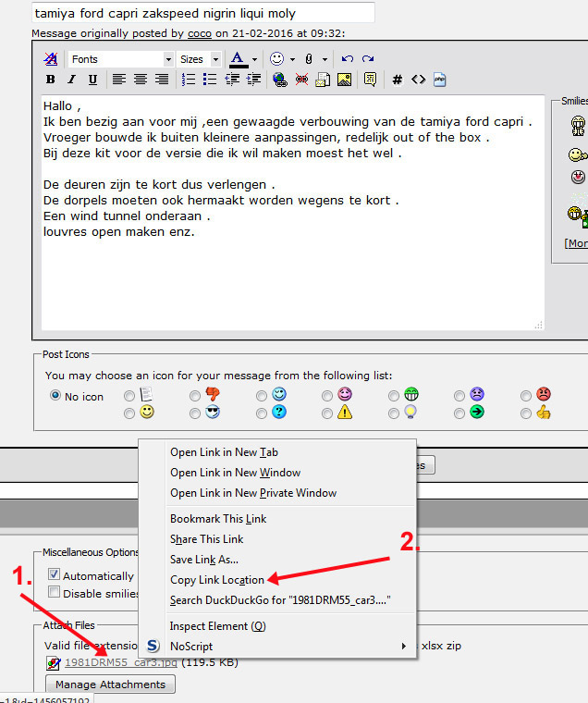Expand the NoScript submenu arrow
Viewport: 588px width, 703px height.
[404, 646]
